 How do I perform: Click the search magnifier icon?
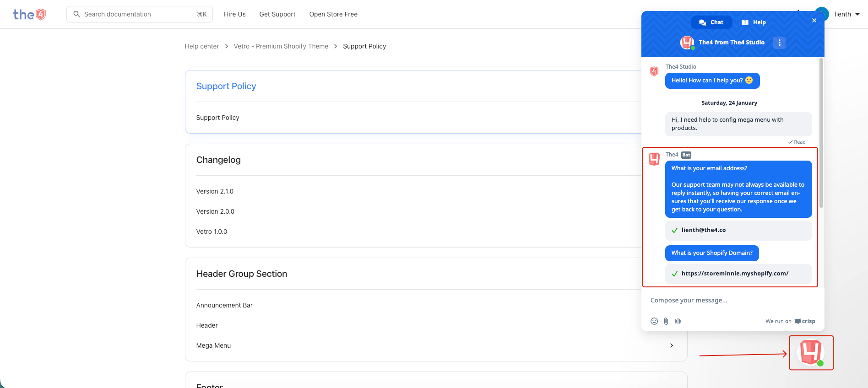(77, 14)
